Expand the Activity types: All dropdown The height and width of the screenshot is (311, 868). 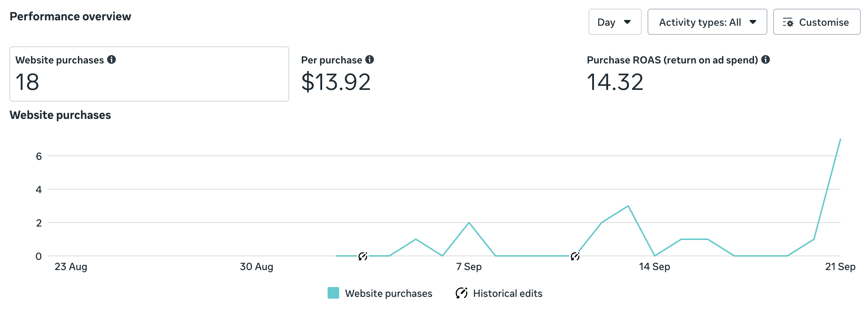pos(707,22)
